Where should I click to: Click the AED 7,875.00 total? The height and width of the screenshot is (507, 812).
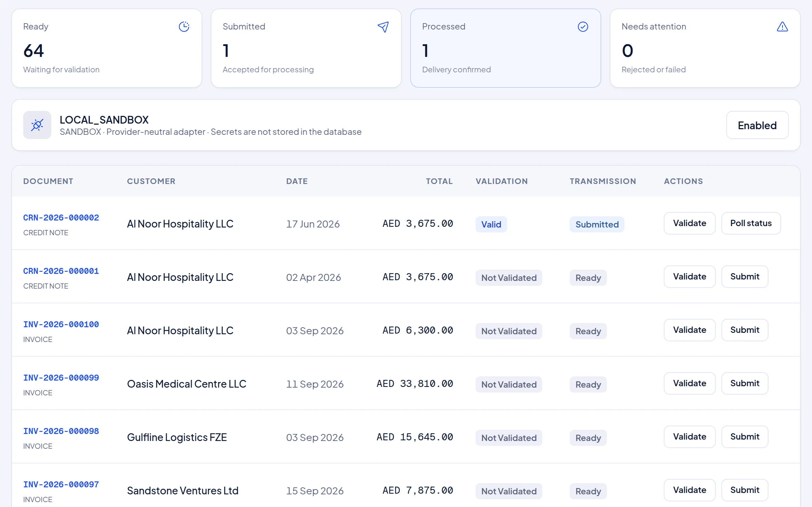coord(418,490)
